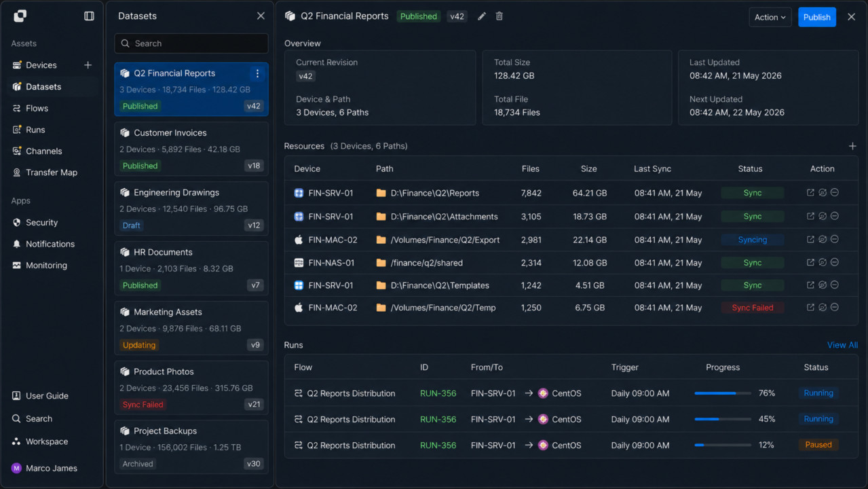This screenshot has height=489, width=868.
Task: Open external link for D:\Finance\Q2\Reports row
Action: (810, 193)
